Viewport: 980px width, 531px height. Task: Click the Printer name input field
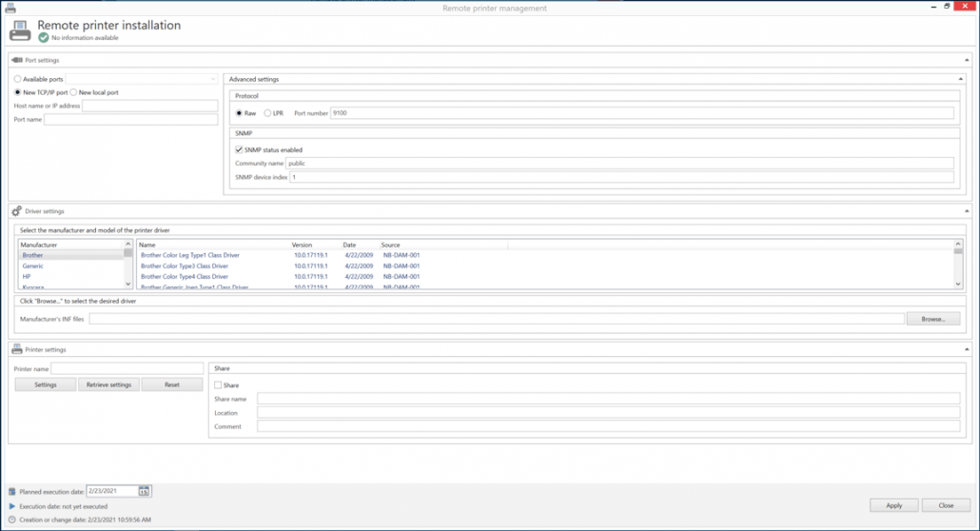click(127, 369)
